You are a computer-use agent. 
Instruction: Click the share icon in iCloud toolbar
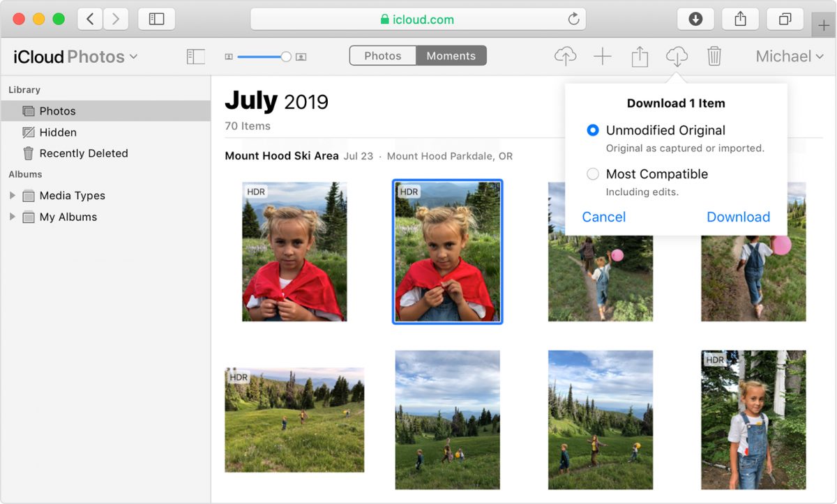coord(640,56)
